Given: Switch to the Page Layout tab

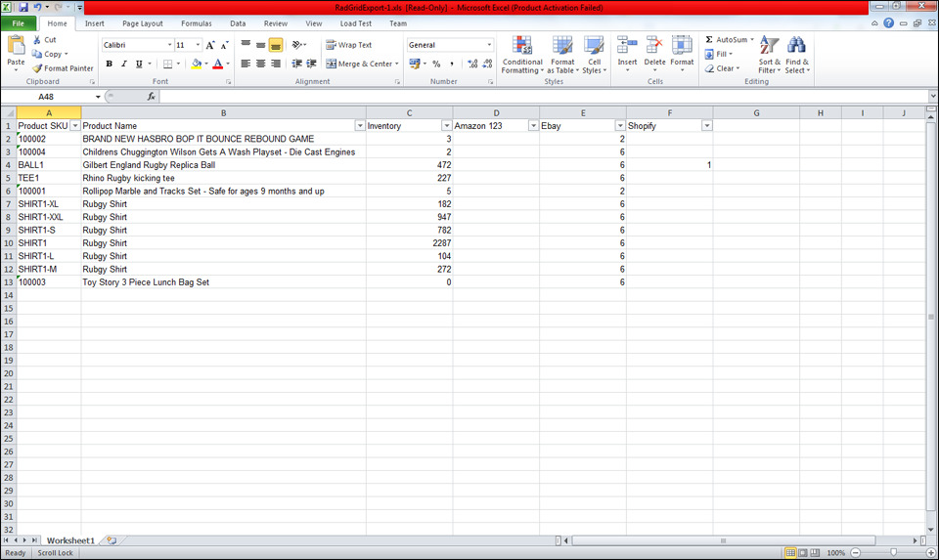Looking at the screenshot, I should pyautogui.click(x=143, y=23).
